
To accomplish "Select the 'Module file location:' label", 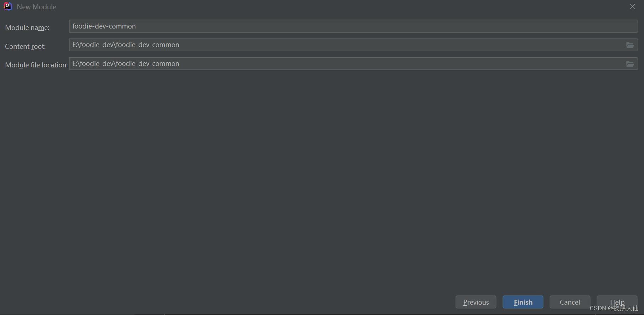I will click(x=36, y=65).
